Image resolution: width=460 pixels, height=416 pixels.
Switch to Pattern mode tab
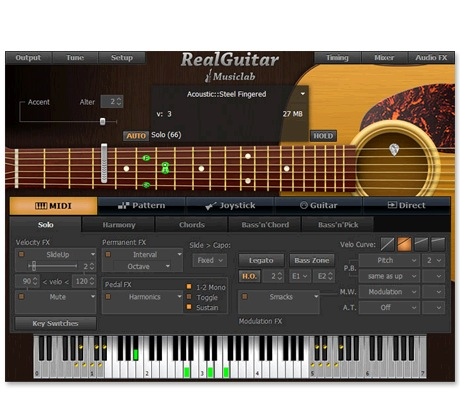click(x=142, y=205)
